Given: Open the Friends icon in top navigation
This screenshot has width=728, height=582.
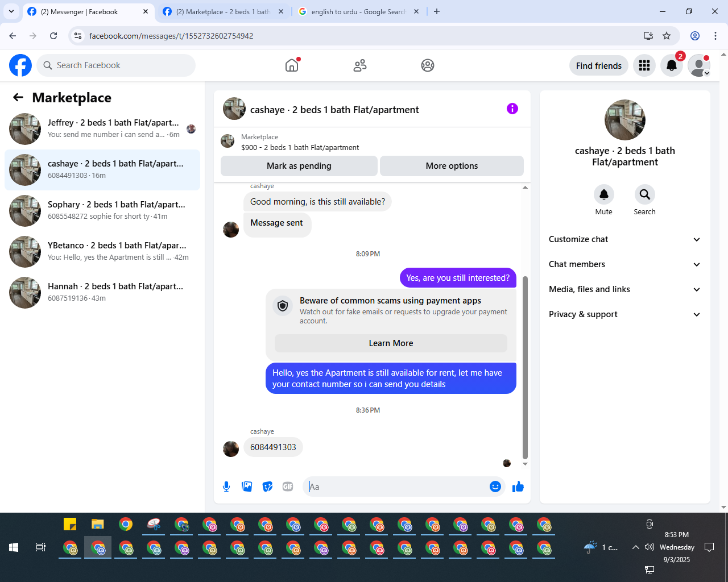Looking at the screenshot, I should 360,65.
